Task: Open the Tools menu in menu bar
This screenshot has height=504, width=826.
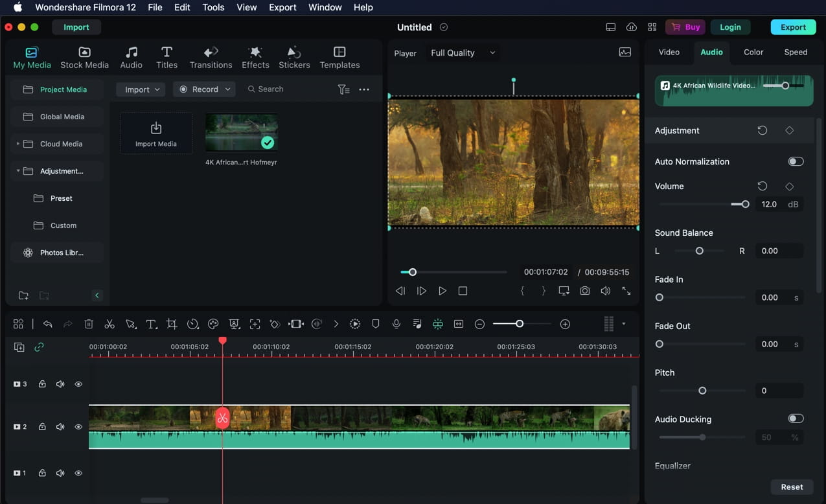Action: point(213,8)
